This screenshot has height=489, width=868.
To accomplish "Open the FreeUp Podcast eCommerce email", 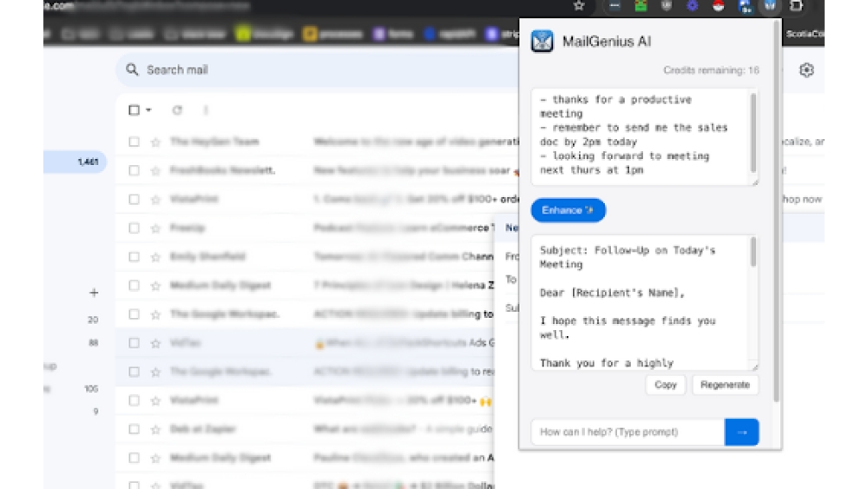I will coord(404,228).
